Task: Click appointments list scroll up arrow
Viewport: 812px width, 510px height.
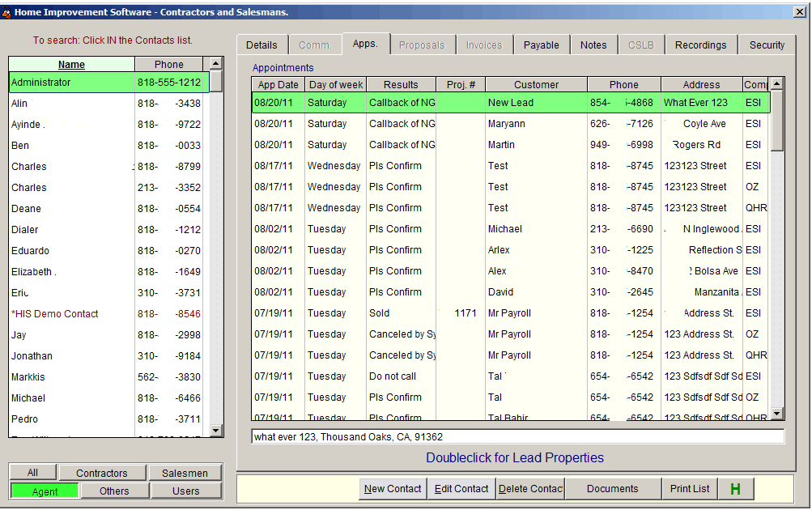Action: pyautogui.click(x=777, y=83)
